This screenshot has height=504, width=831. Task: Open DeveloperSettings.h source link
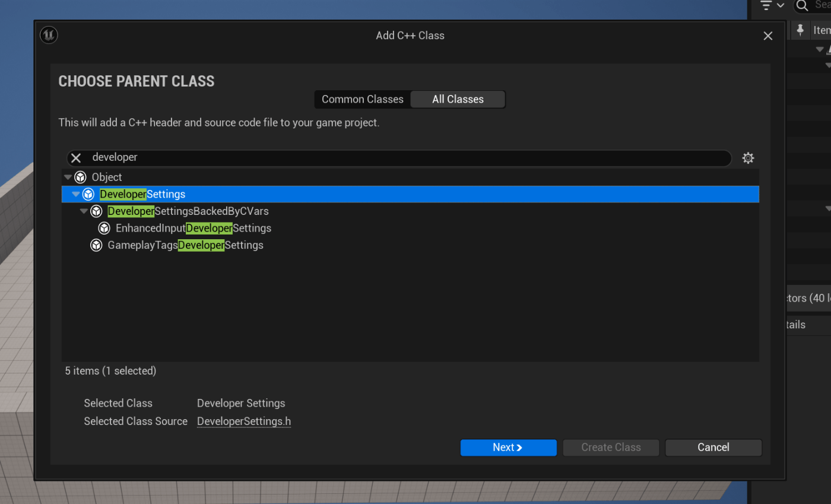pyautogui.click(x=244, y=421)
